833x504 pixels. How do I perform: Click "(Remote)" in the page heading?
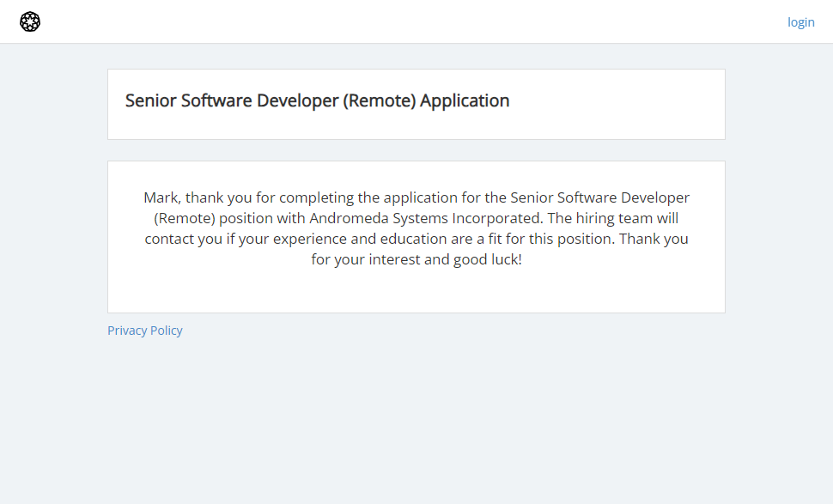tap(380, 100)
